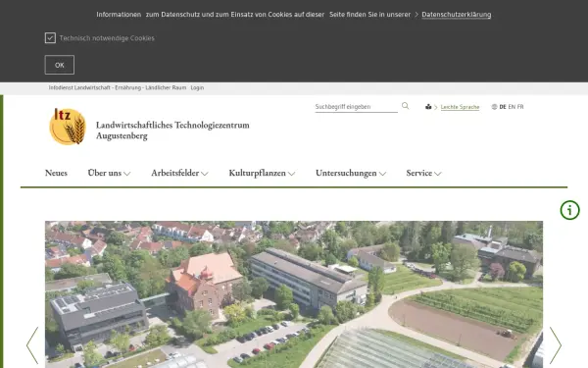Expand the Untersuchungen menu
This screenshot has width=588, height=368.
click(x=351, y=173)
